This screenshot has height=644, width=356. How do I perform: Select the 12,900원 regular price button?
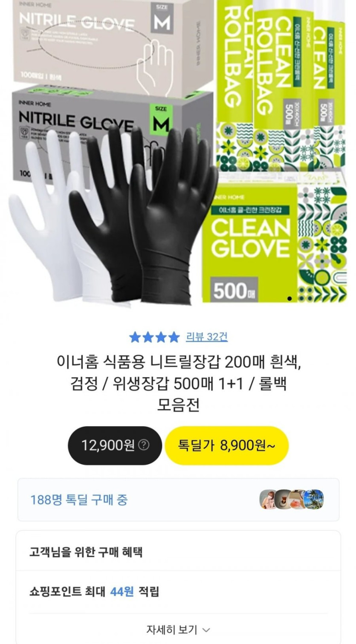[x=115, y=445]
